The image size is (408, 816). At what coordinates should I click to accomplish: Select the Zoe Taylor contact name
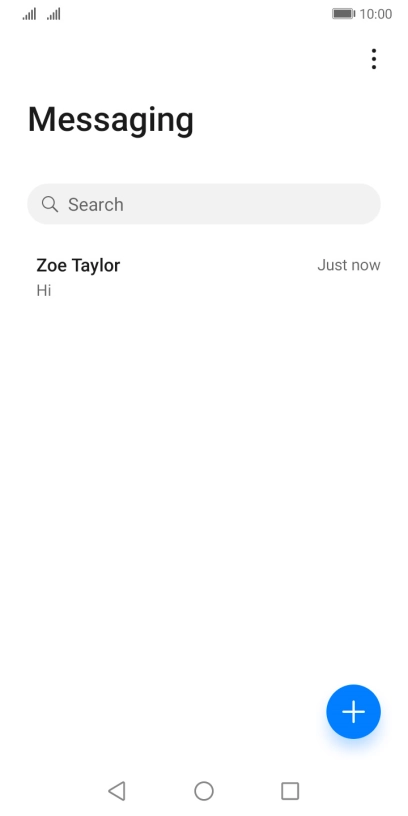point(78,265)
